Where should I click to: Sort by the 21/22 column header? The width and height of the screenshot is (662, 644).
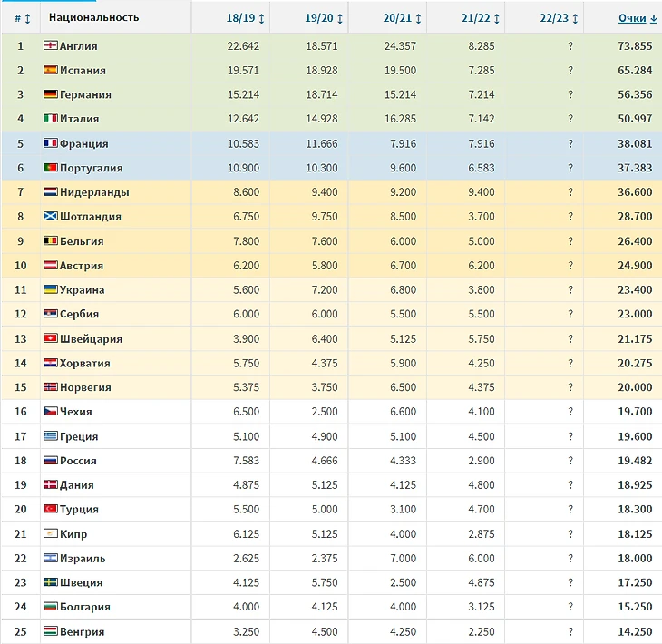click(x=479, y=18)
